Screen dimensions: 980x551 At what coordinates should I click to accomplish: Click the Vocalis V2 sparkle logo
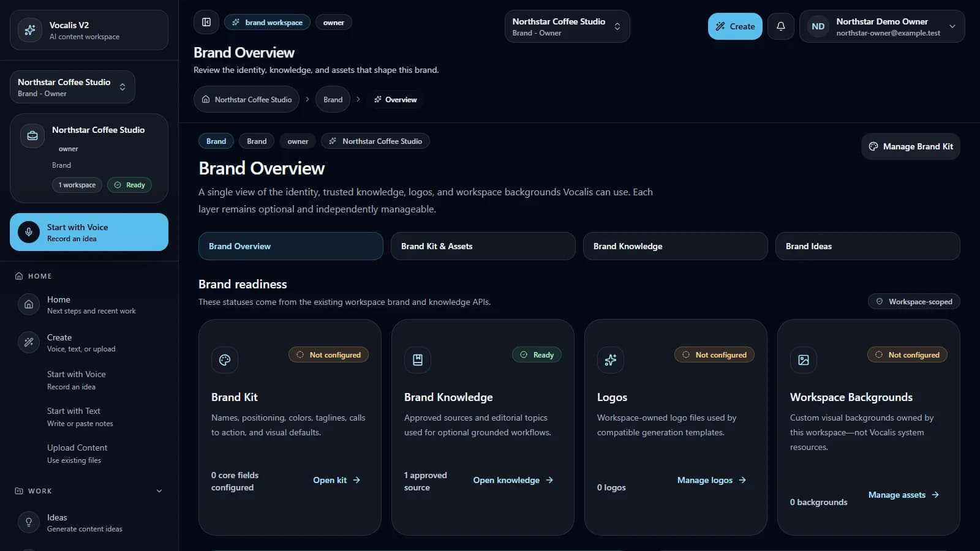pyautogui.click(x=29, y=30)
